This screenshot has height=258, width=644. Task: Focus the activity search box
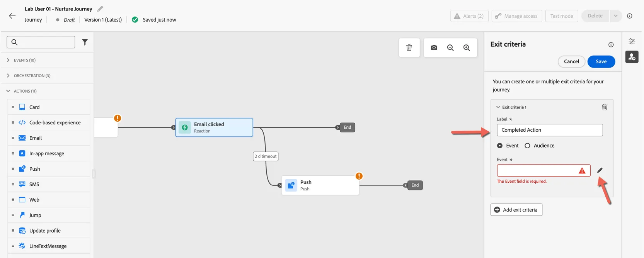41,42
